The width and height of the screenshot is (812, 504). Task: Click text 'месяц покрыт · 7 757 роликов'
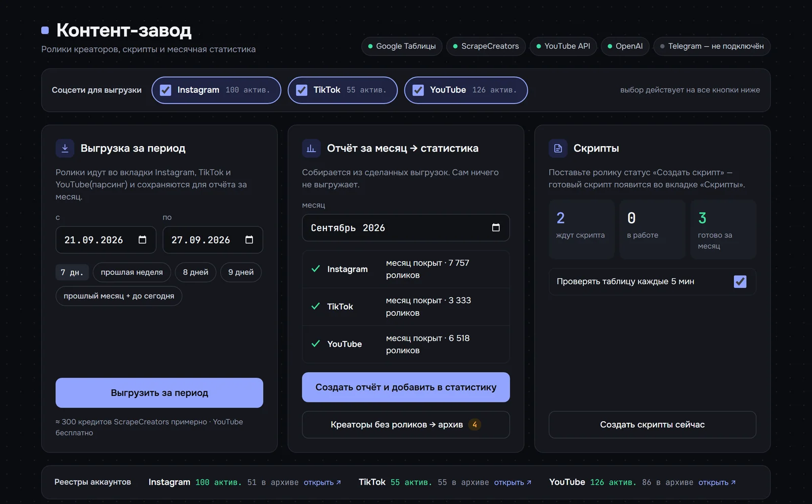click(x=428, y=269)
